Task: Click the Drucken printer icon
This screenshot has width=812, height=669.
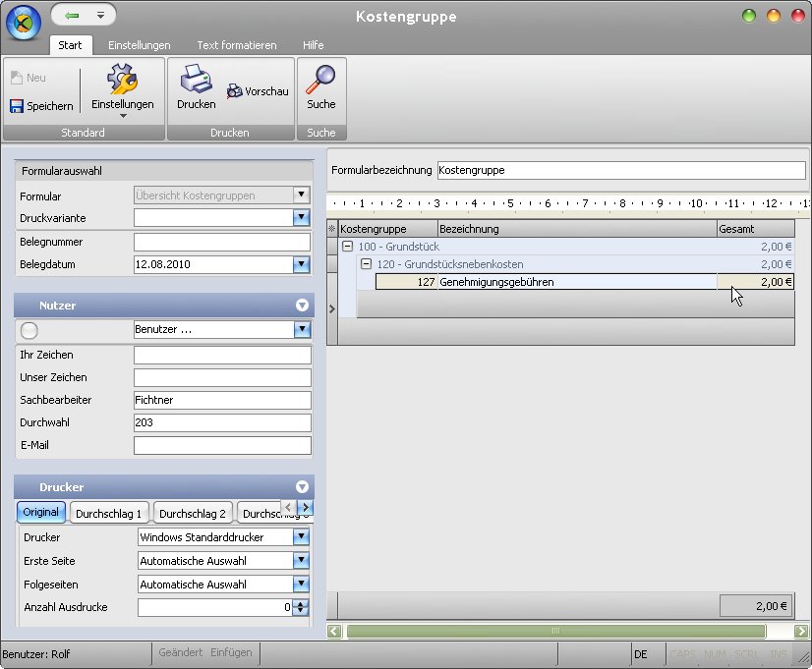Action: [196, 80]
